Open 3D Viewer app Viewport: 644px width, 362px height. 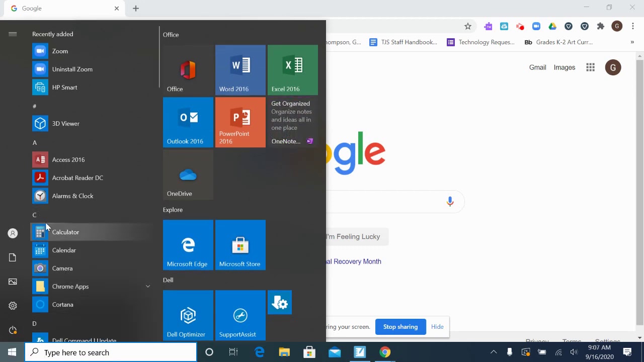click(x=91, y=124)
